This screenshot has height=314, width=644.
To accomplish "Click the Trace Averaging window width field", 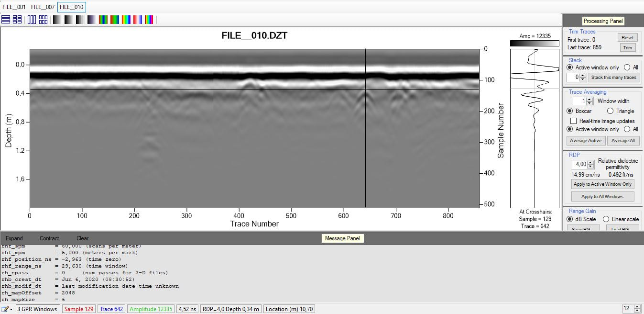I will pyautogui.click(x=579, y=101).
